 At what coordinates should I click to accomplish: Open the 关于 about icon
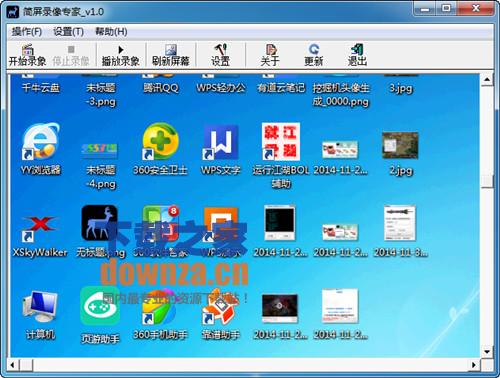pos(270,55)
